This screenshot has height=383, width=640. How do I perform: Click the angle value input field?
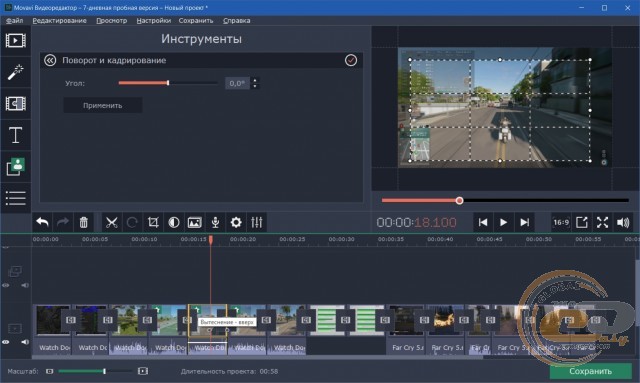pyautogui.click(x=238, y=83)
